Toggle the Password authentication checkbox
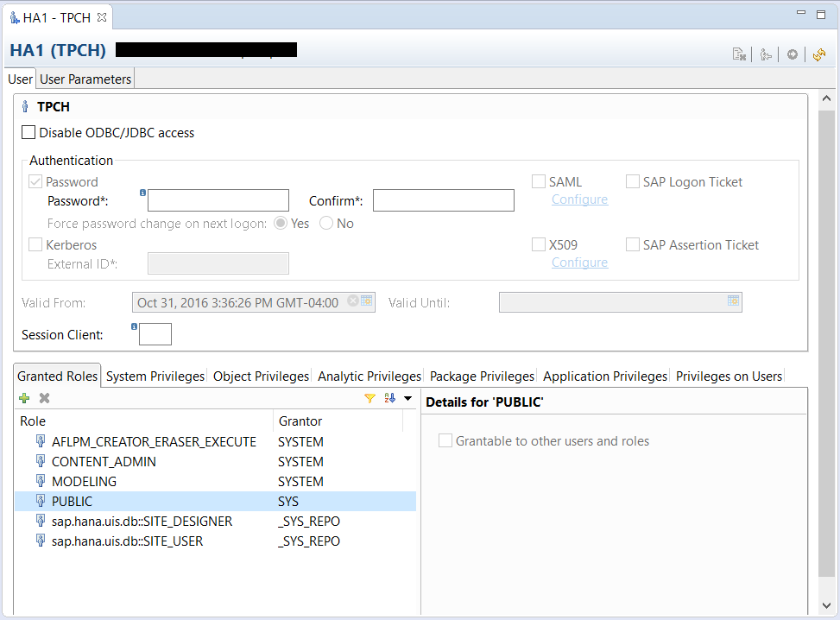 click(x=35, y=181)
